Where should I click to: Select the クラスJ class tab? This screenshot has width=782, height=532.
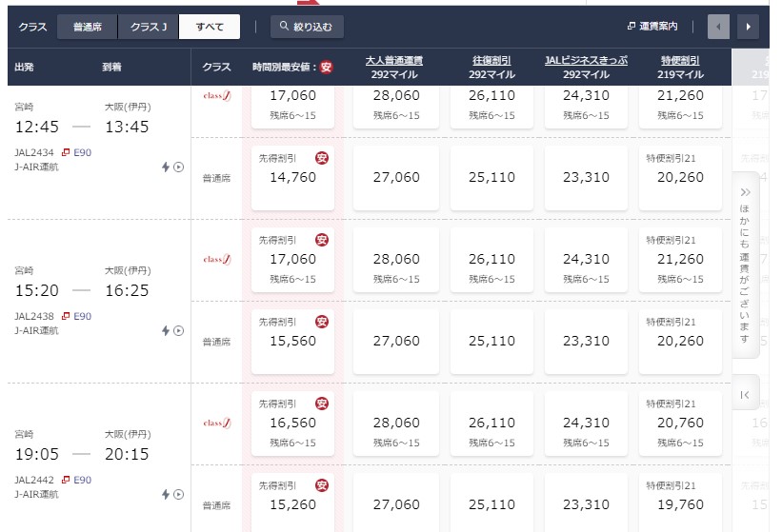tap(149, 27)
